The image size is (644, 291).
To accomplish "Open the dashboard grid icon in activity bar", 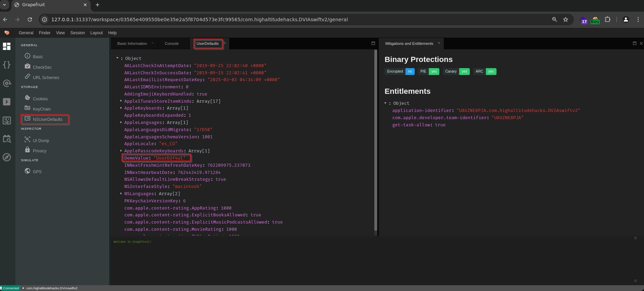I will click(7, 46).
